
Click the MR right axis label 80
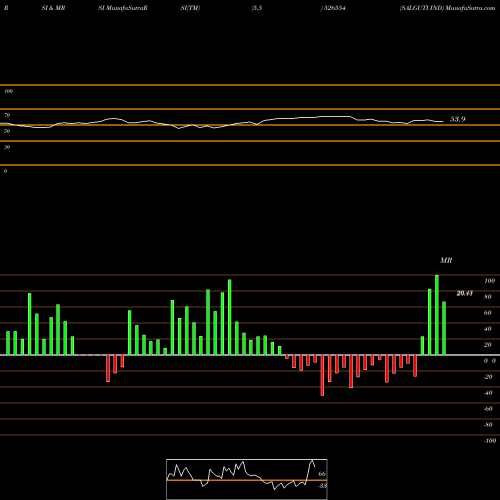click(487, 297)
